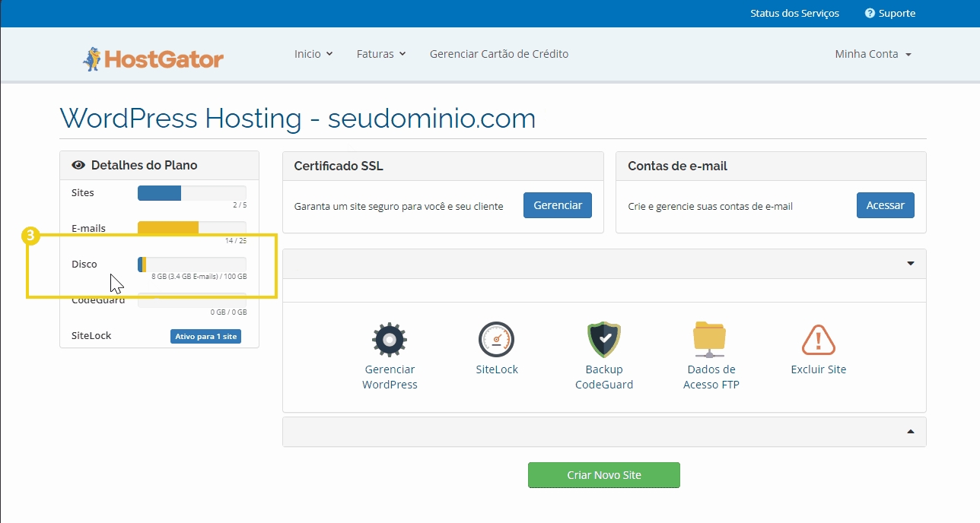Check Status dos Serviços
The width and height of the screenshot is (980, 523).
click(x=794, y=13)
